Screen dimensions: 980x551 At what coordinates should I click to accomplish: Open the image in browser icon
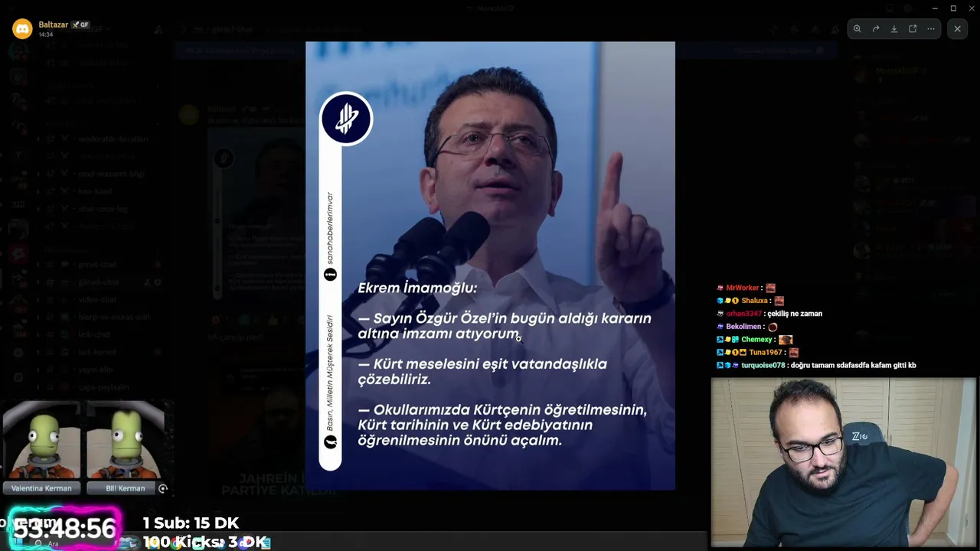coord(913,29)
